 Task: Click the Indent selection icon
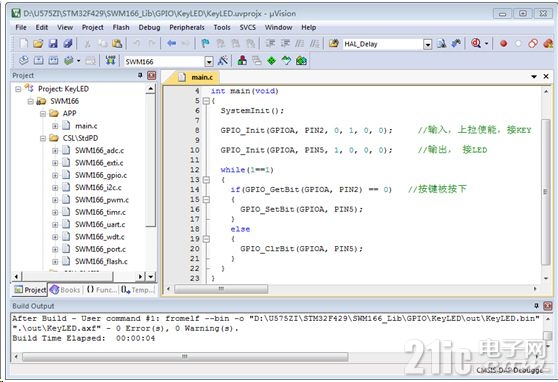point(270,43)
